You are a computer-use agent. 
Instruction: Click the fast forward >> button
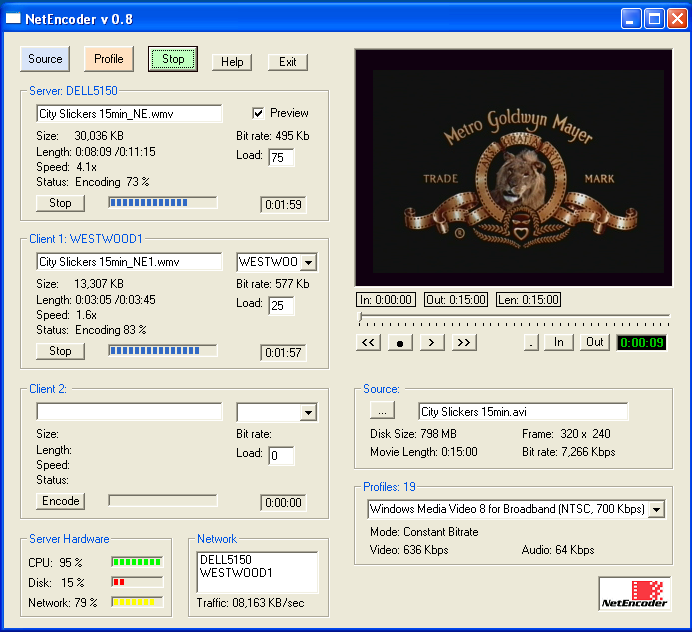pyautogui.click(x=464, y=342)
